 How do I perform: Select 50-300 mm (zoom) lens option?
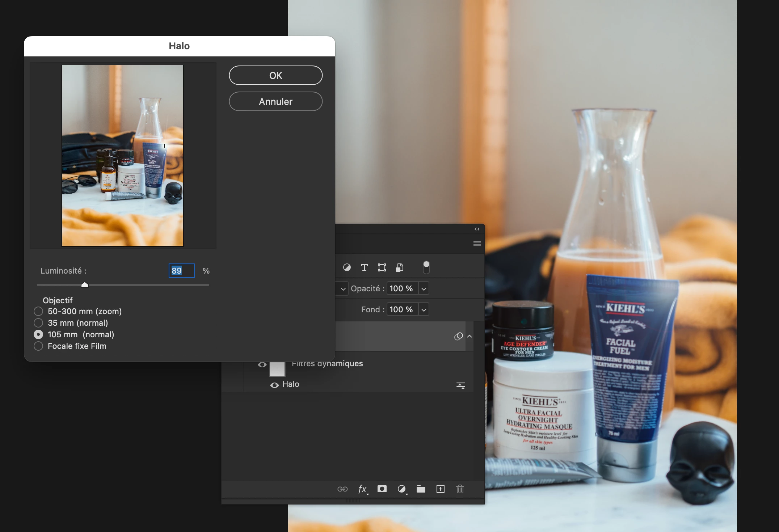click(38, 311)
